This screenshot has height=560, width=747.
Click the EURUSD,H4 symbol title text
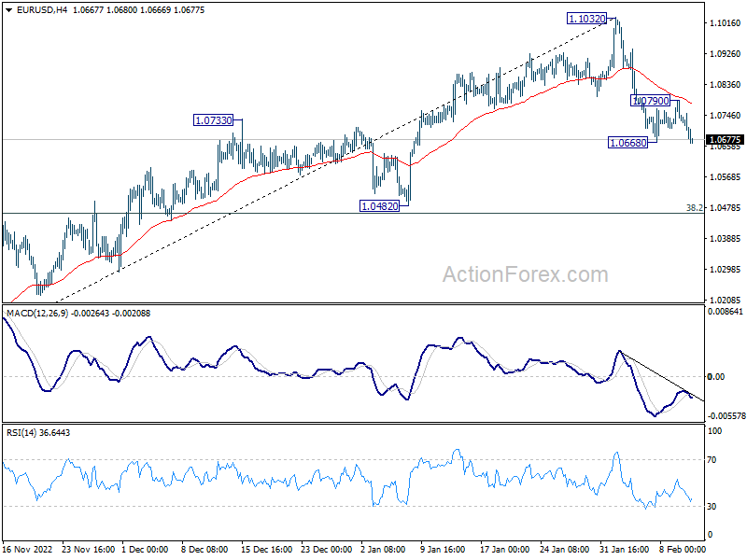pyautogui.click(x=42, y=10)
